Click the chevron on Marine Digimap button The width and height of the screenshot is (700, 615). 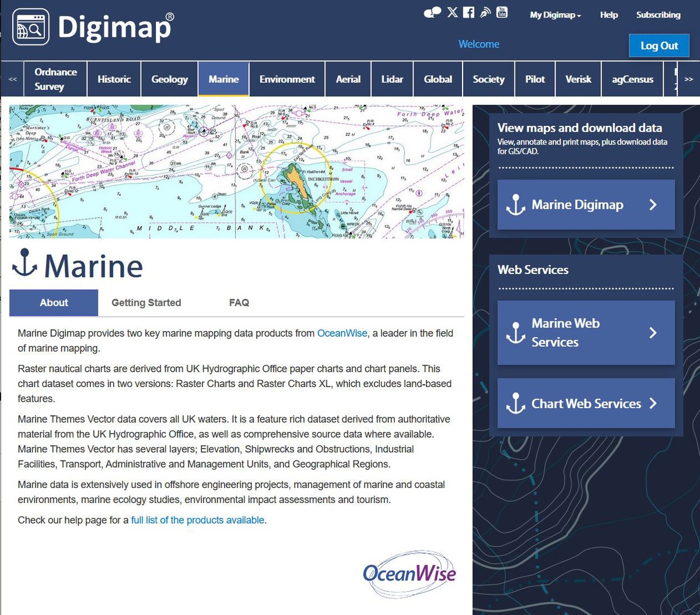(653, 205)
